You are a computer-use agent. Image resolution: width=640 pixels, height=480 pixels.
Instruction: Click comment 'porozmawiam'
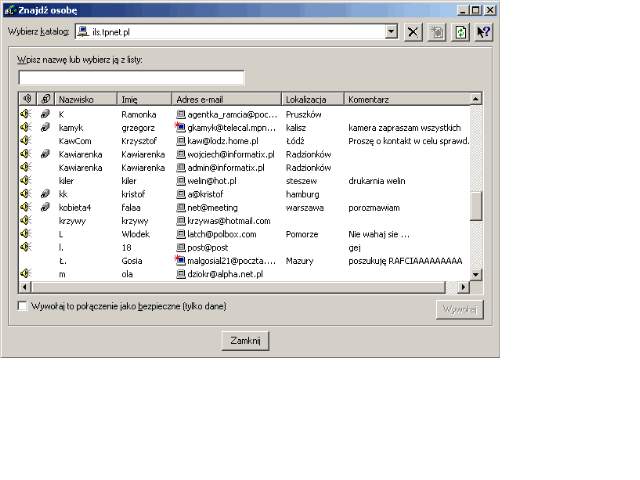point(374,208)
